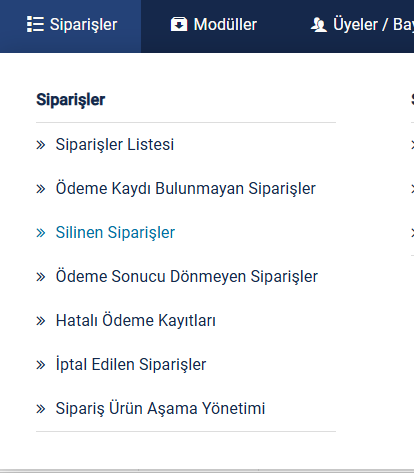Go to Hatalı Ödeme Kayıtları
The image size is (414, 473).
tap(136, 321)
